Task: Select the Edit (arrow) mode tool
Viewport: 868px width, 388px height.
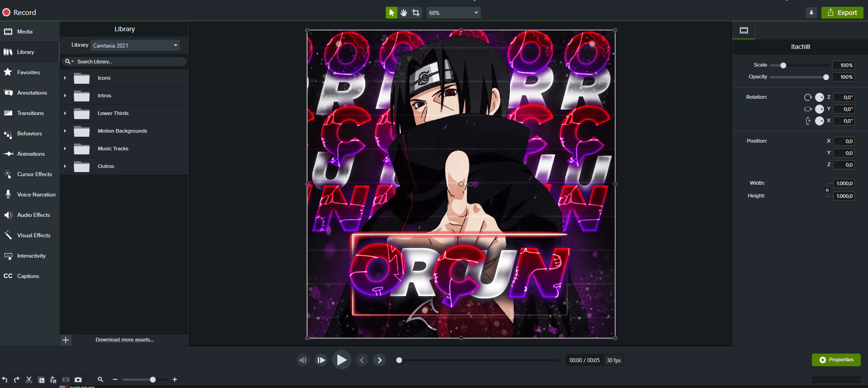Action: 392,13
